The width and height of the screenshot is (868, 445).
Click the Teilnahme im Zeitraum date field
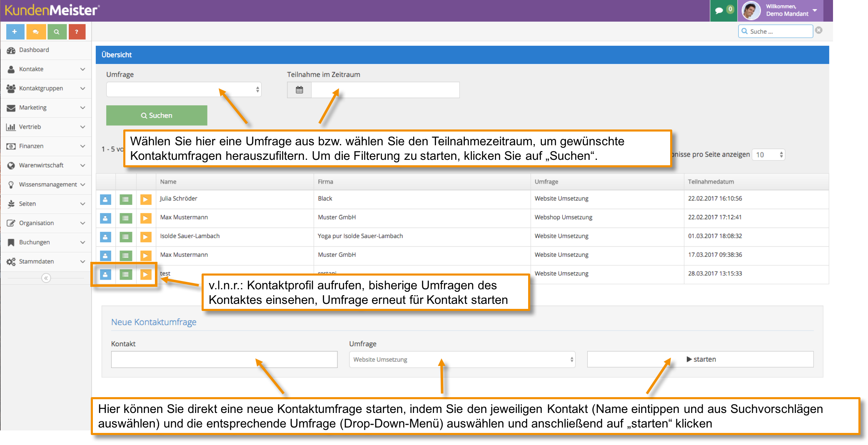(385, 90)
